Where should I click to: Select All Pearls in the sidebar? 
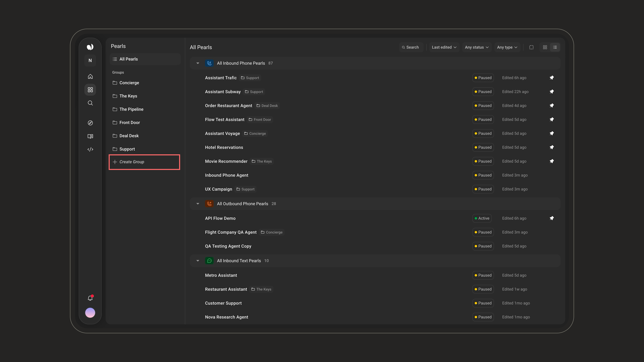click(x=145, y=59)
